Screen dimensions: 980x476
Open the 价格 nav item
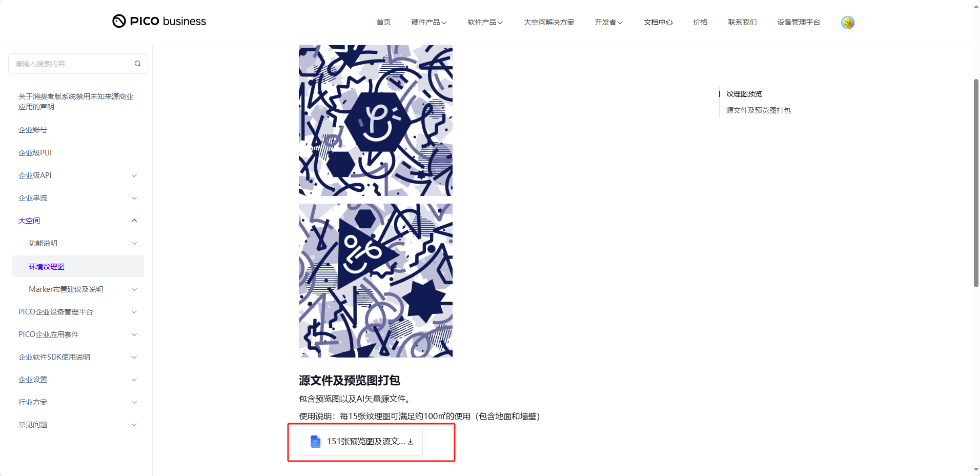(x=700, y=22)
